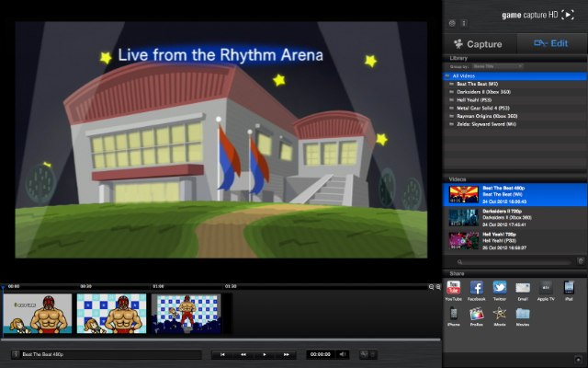Click the game capture HD logo
This screenshot has width=588, height=368.
(x=537, y=15)
